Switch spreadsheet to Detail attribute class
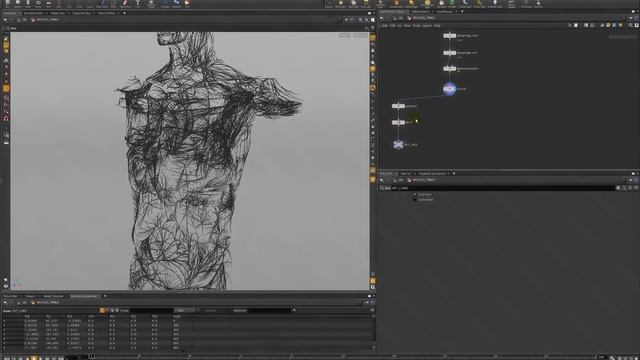Image resolution: width=640 pixels, height=360 pixels. point(117,311)
